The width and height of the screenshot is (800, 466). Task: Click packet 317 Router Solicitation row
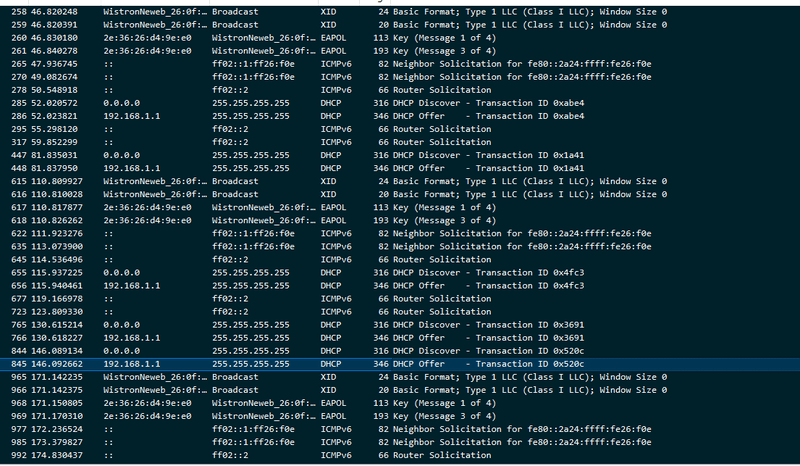point(400,141)
